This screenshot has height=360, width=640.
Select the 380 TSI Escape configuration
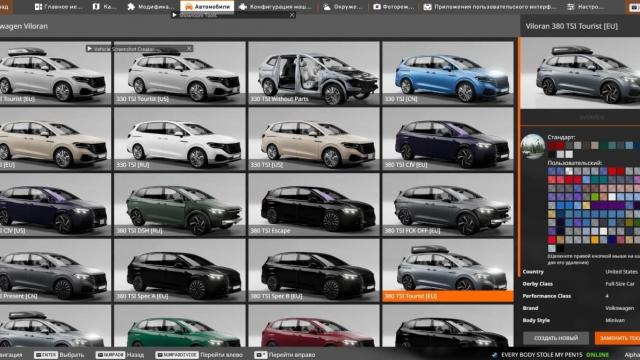click(x=313, y=204)
